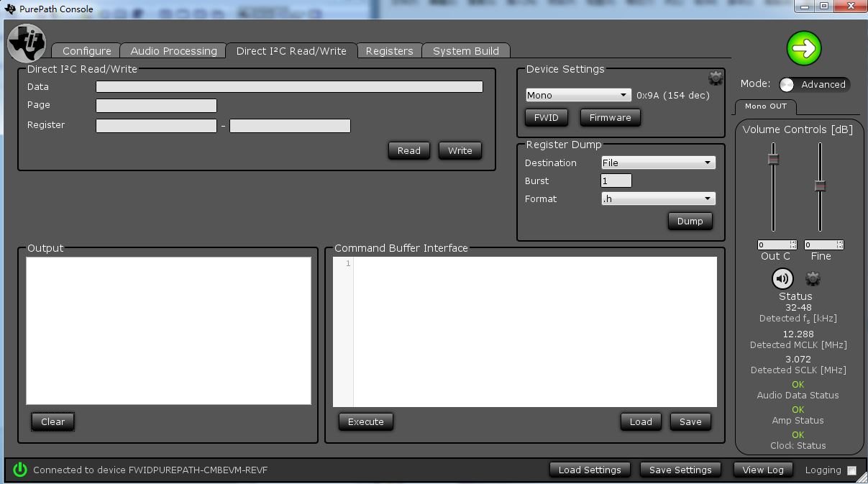Execute the command buffer

click(365, 421)
